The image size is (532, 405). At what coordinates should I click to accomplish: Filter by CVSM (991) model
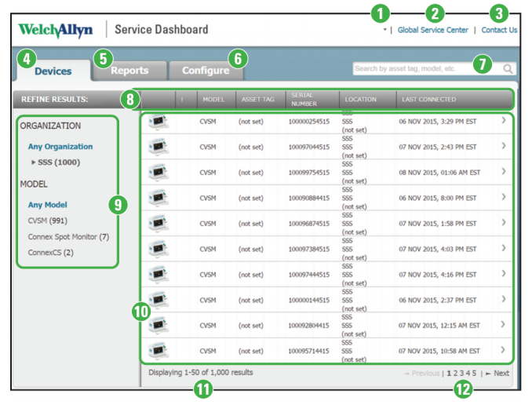48,221
